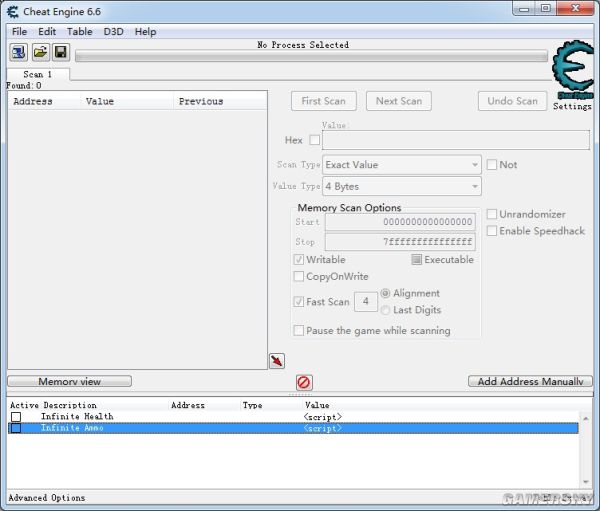Click the Type column header in address list
The width and height of the screenshot is (600, 511).
tap(252, 405)
